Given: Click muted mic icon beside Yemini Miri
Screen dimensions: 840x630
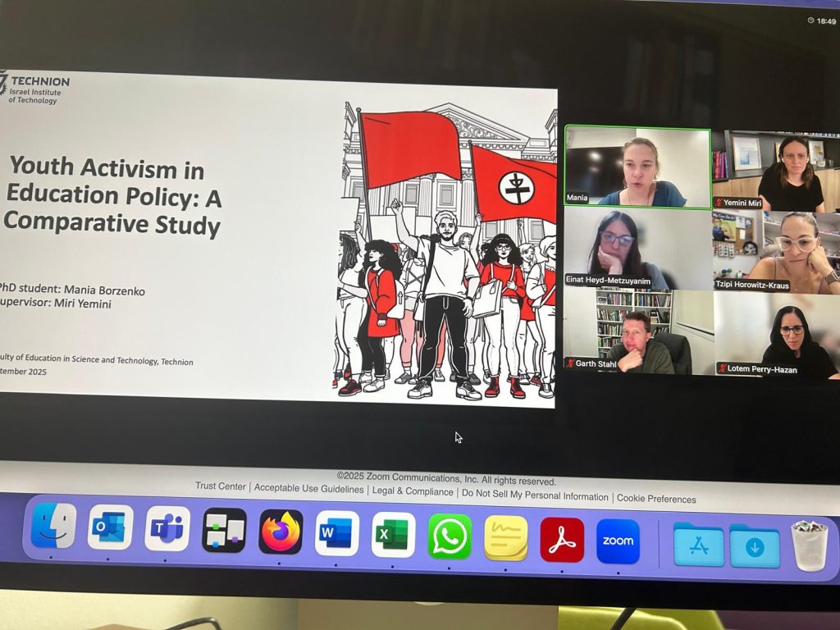Looking at the screenshot, I should tap(719, 203).
